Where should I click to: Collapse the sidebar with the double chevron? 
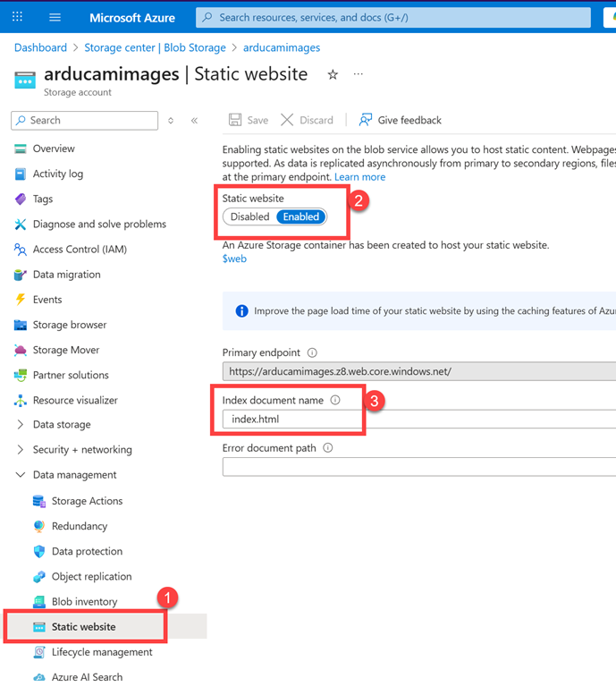click(x=194, y=121)
